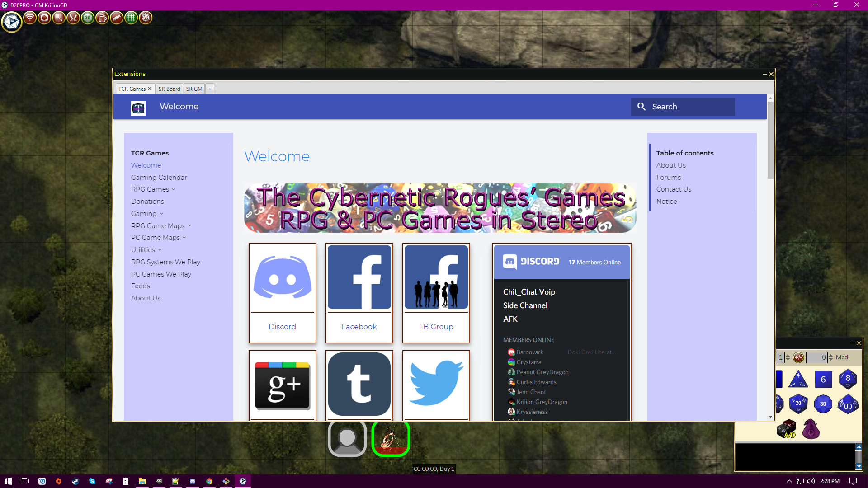
Task: Click the coffee mug rest toolbar icon
Action: [x=102, y=18]
